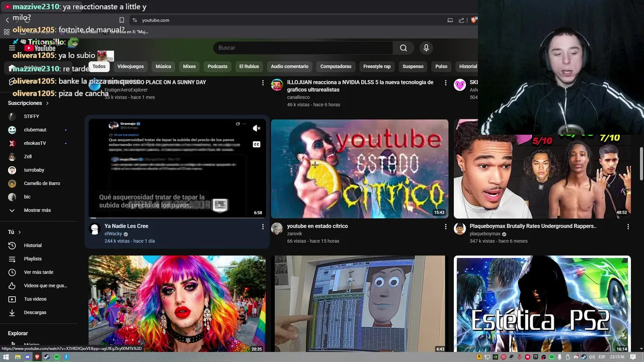This screenshot has height=362, width=644.
Task: Open Brave Shields lion icon
Action: click(x=473, y=20)
